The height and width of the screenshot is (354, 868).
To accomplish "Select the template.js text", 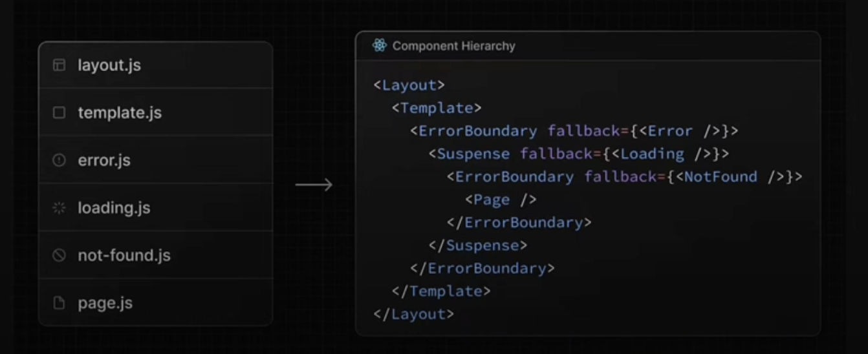I will [x=120, y=113].
